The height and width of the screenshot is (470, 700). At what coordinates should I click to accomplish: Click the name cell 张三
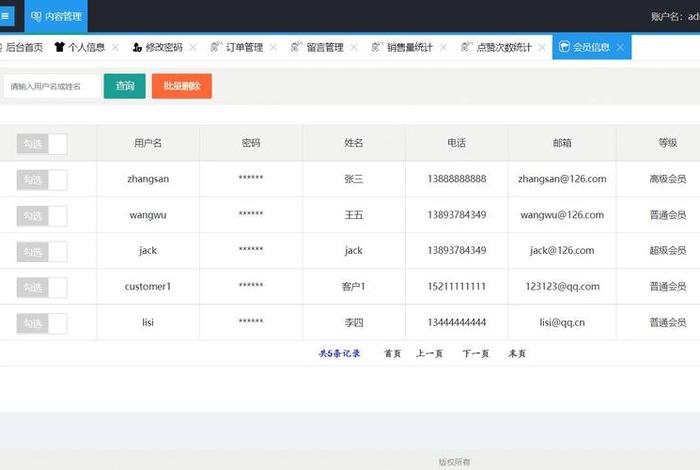coord(354,179)
